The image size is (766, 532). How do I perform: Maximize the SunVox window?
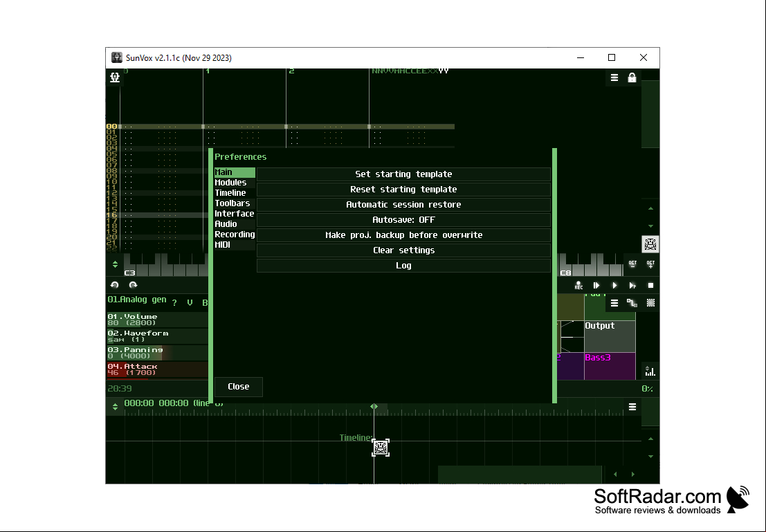(x=612, y=57)
